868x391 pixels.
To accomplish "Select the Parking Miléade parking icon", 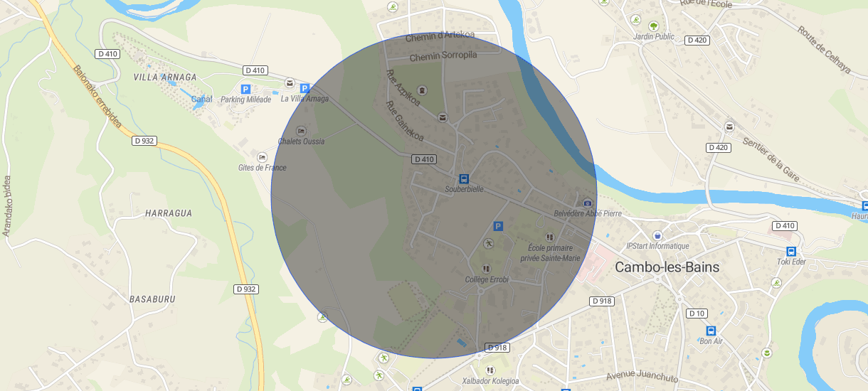I will 245,89.
